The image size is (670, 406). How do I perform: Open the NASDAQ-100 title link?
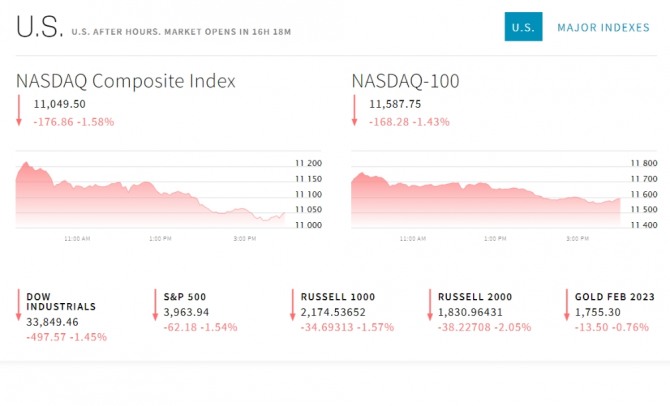click(x=406, y=81)
